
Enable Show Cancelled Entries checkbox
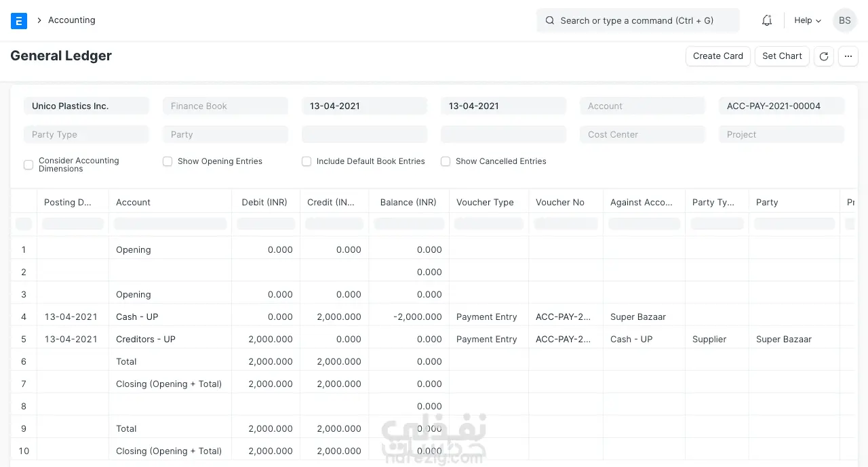(446, 161)
